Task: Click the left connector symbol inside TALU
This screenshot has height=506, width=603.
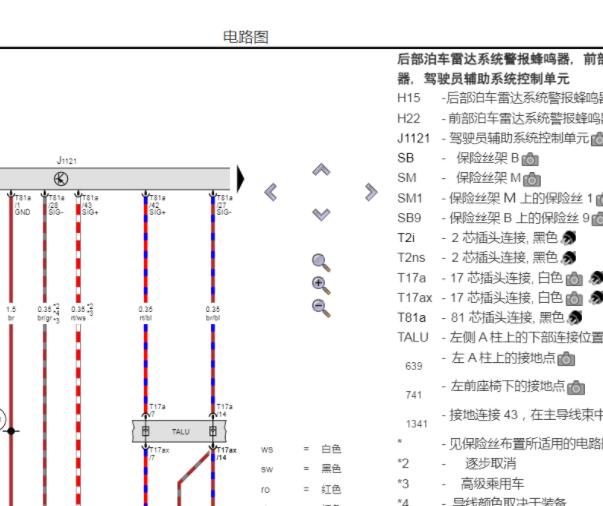Action: [145, 431]
